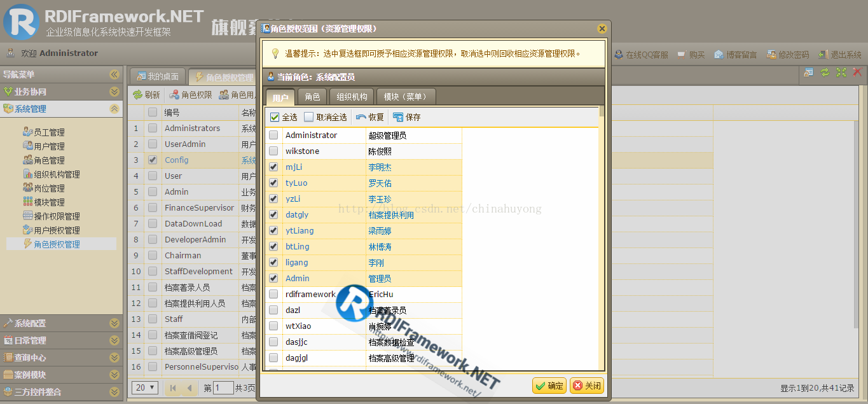Collapse the 导航菜单 navigation panel

114,74
